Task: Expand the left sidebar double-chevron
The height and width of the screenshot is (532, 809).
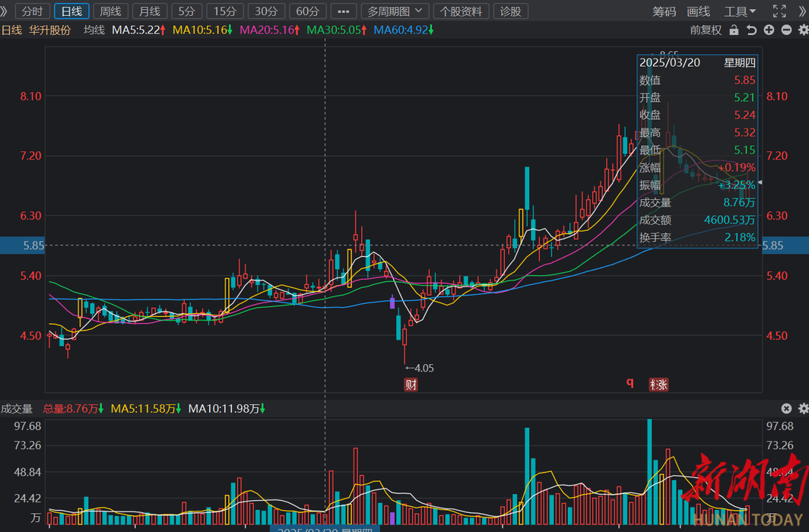Action: pos(5,11)
